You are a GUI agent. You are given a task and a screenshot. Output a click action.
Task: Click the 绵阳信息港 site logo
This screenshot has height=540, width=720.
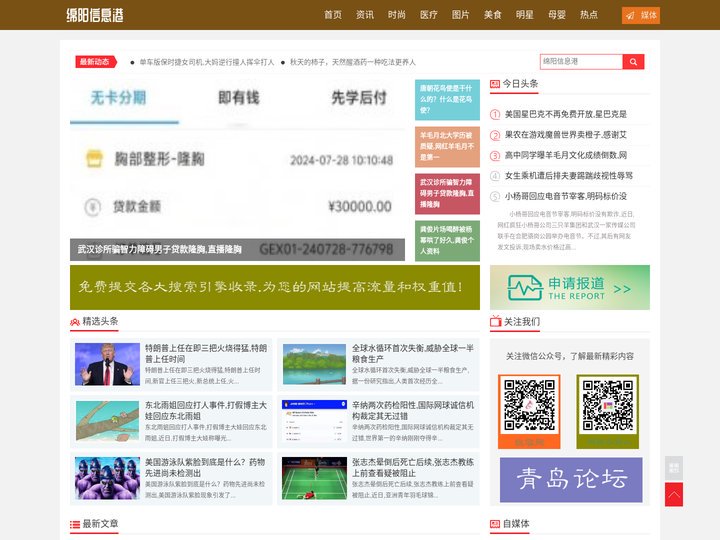[x=95, y=15]
